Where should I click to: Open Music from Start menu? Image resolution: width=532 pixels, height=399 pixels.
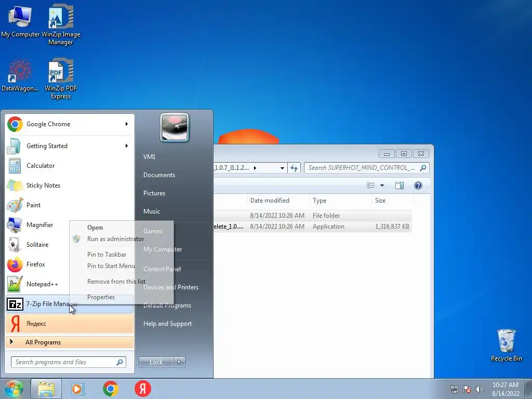coord(151,211)
